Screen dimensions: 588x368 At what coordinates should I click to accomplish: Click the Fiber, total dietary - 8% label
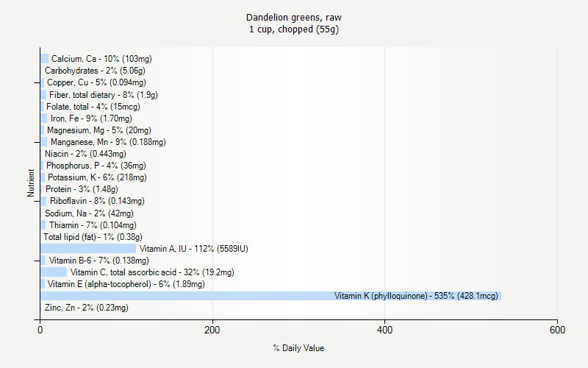pos(104,95)
